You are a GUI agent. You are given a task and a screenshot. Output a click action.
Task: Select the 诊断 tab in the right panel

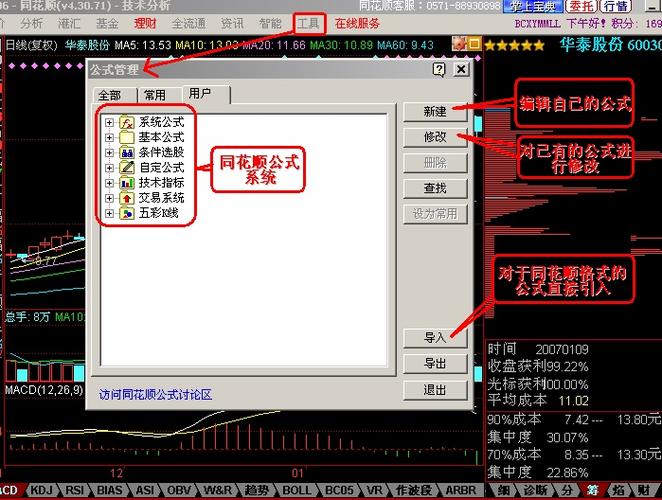click(536, 490)
